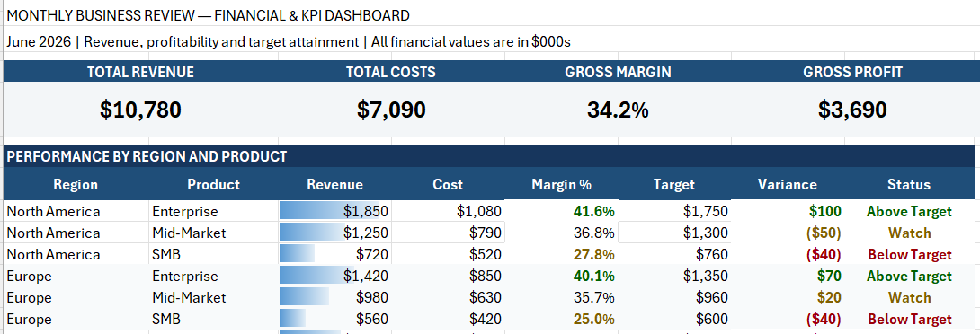The width and height of the screenshot is (980, 334).
Task: Select North America cell in Enterprise row
Action: coord(76,211)
